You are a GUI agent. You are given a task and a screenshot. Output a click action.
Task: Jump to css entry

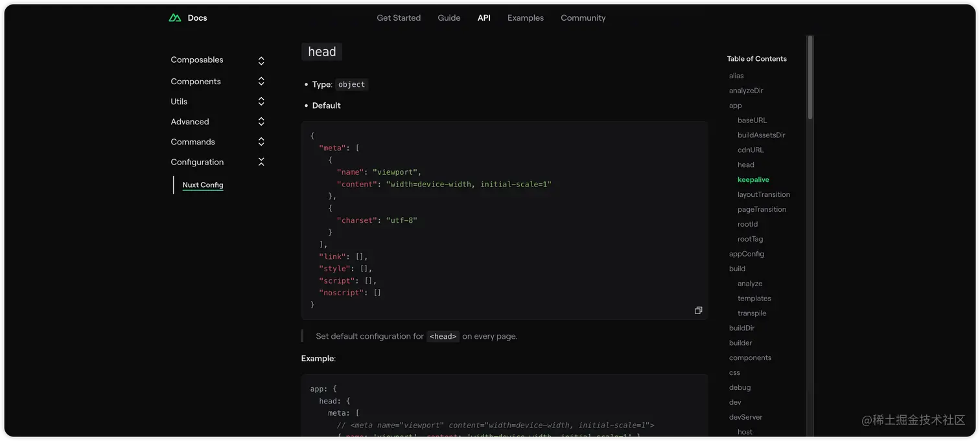[x=734, y=373]
